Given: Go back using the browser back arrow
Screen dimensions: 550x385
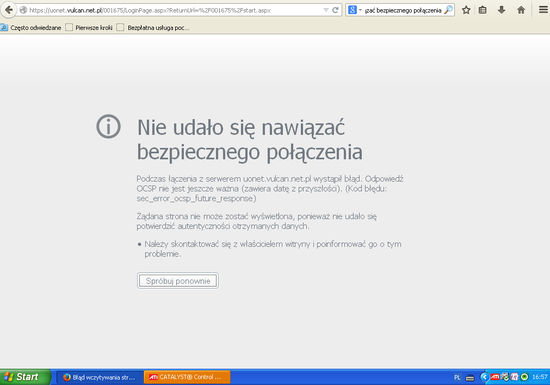Looking at the screenshot, I should pyautogui.click(x=8, y=10).
